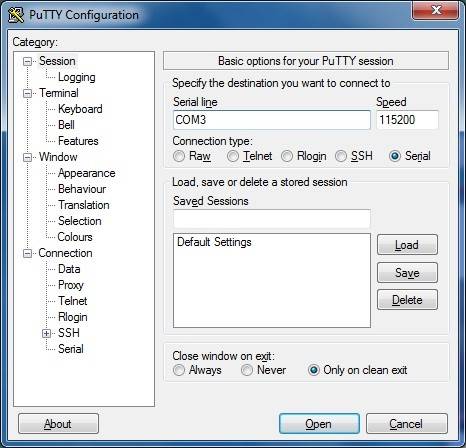466x448 pixels.
Task: Select SSH connection type radio button
Action: [x=341, y=156]
